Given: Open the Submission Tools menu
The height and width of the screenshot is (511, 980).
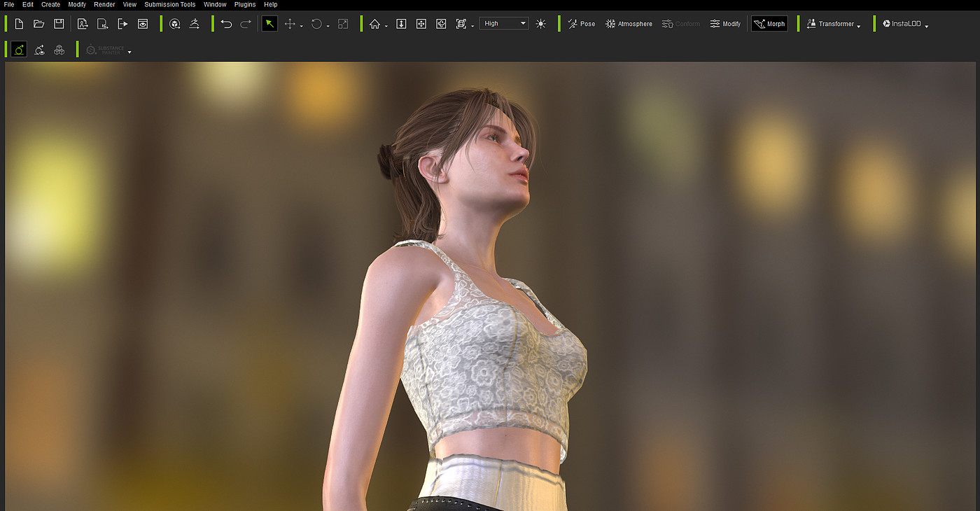Looking at the screenshot, I should click(x=170, y=5).
